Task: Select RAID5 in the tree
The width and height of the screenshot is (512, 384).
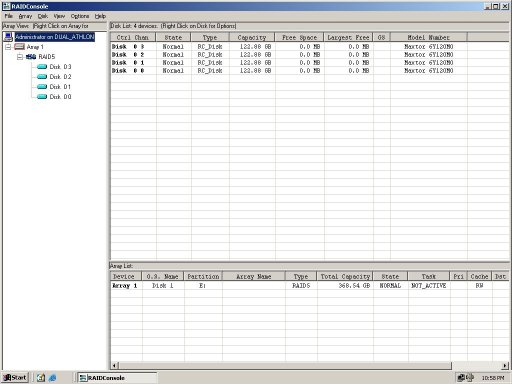Action: 47,57
